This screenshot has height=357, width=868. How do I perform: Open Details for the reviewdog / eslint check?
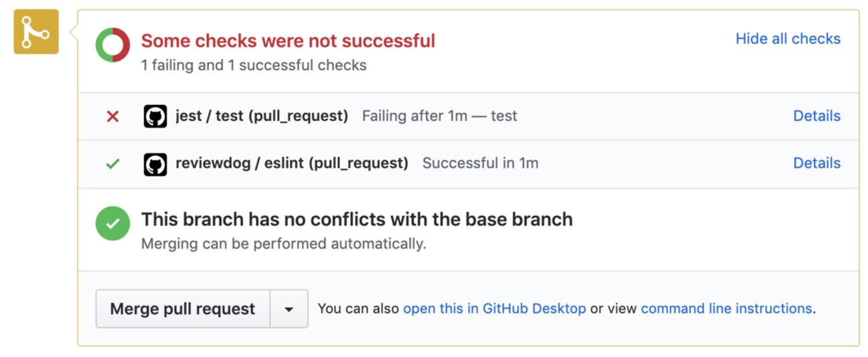[x=817, y=164]
